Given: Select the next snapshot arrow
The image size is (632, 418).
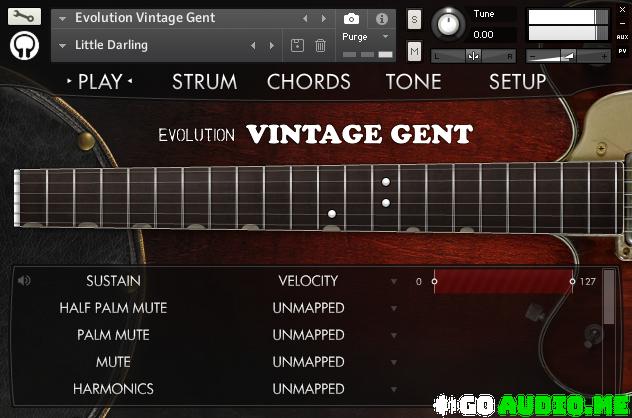Looking at the screenshot, I should pyautogui.click(x=272, y=46).
